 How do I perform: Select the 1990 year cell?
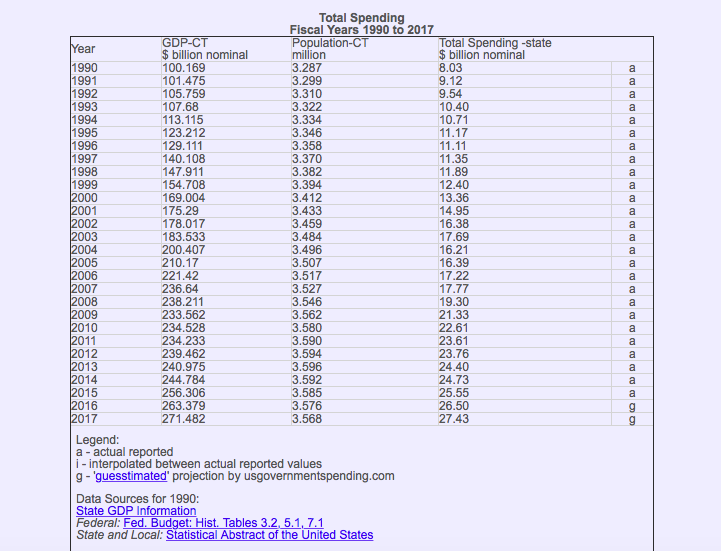tap(84, 68)
